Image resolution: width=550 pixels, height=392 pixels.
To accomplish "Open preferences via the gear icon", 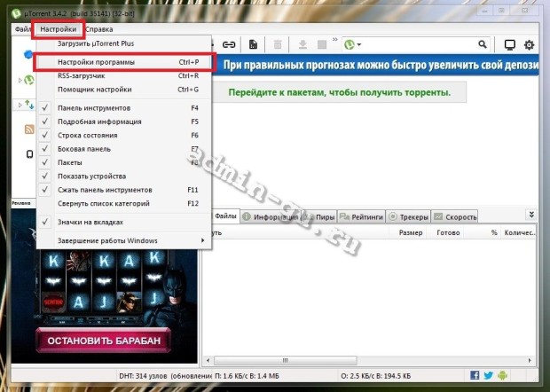I will point(530,45).
